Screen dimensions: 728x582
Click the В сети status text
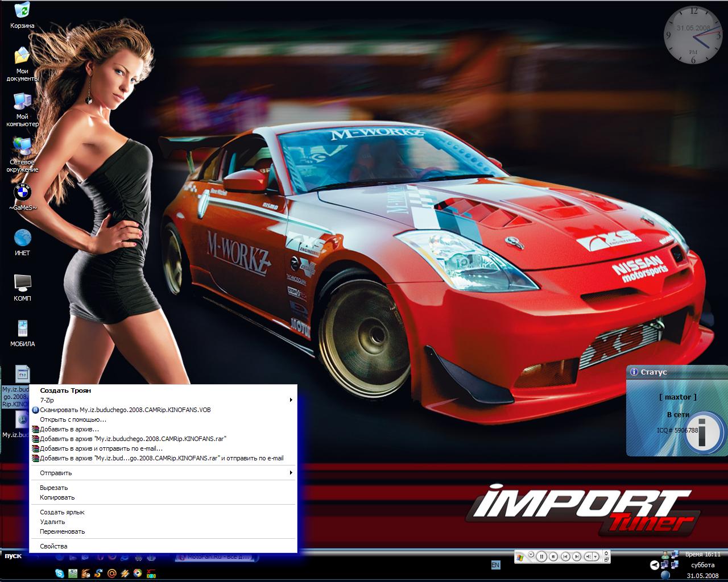click(x=678, y=415)
